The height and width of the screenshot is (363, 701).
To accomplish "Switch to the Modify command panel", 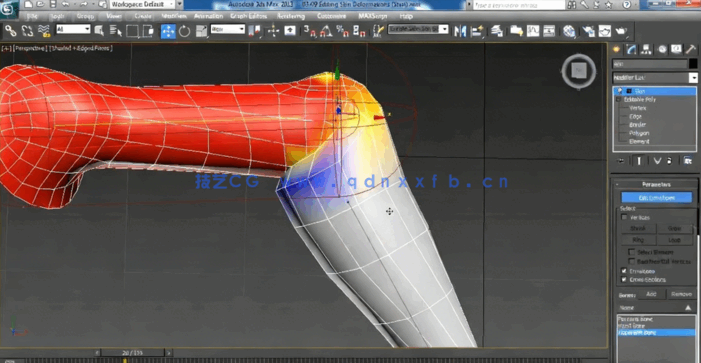I will [632, 49].
